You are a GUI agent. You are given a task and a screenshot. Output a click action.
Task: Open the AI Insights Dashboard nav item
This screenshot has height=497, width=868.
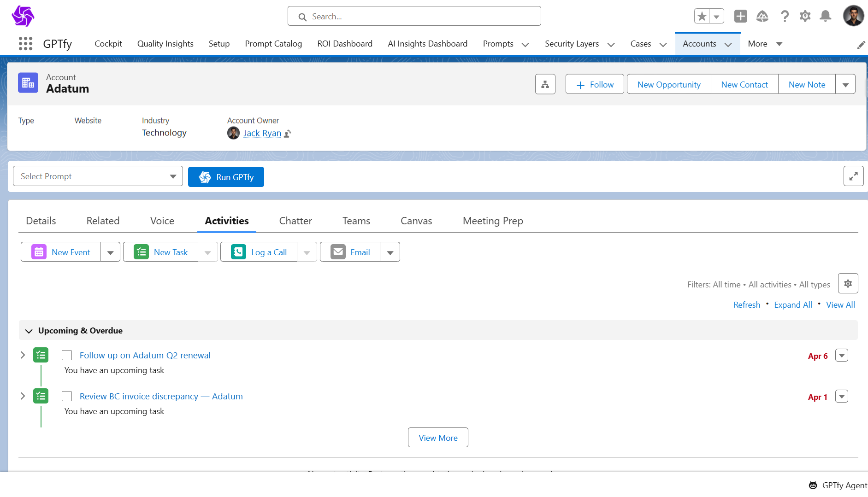[428, 44]
